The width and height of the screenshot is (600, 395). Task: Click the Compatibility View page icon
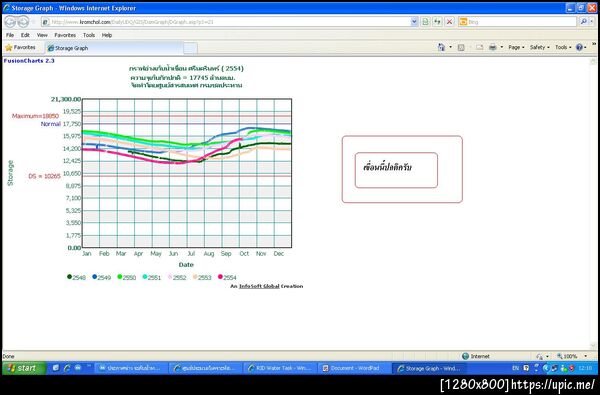click(x=425, y=22)
